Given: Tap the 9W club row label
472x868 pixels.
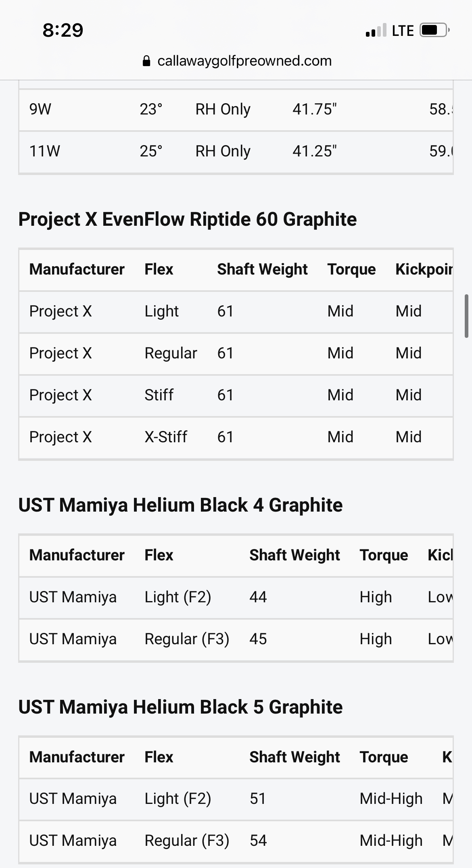Looking at the screenshot, I should [x=40, y=109].
